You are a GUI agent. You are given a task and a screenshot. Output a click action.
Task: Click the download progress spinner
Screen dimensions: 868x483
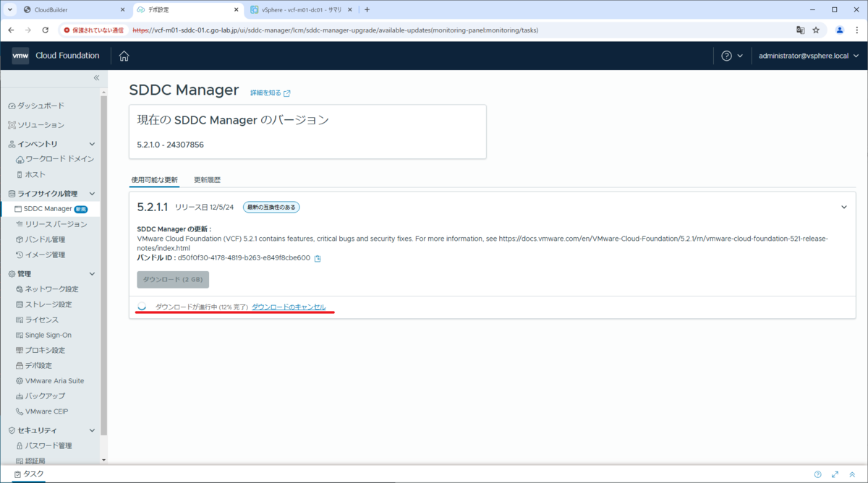pos(142,307)
